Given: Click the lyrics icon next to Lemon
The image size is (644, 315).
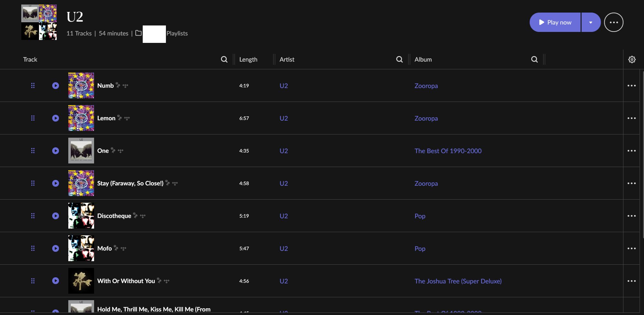Looking at the screenshot, I should tap(120, 118).
